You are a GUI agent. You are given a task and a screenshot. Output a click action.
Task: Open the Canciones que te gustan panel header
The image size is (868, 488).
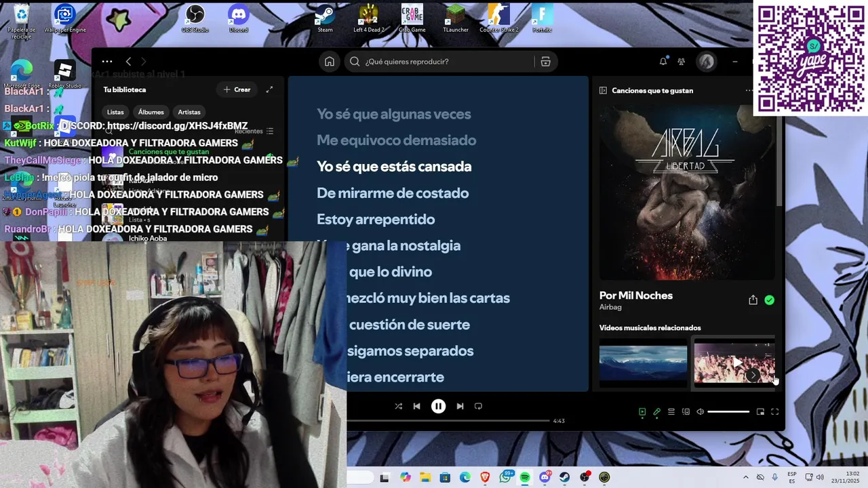click(652, 90)
